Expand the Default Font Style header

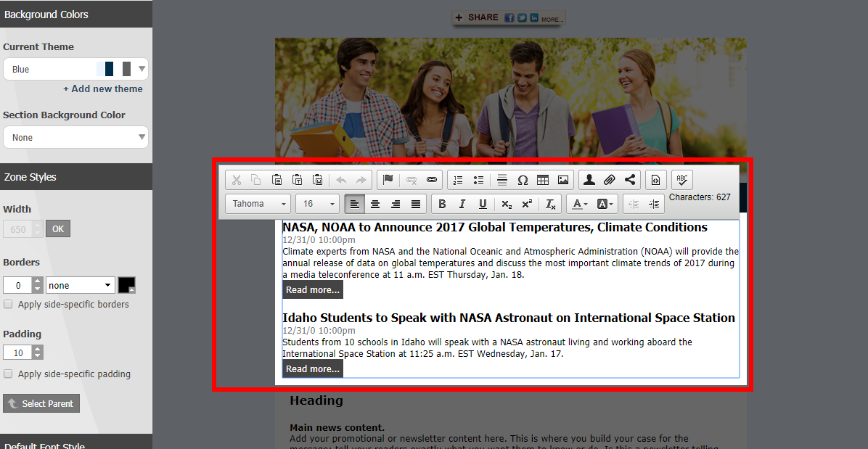coord(75,443)
